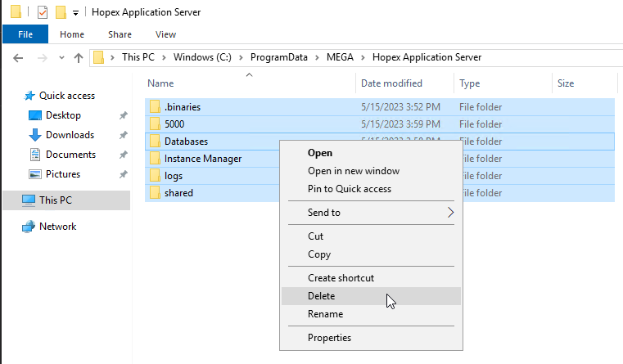Click the Pictures icon in sidebar
The width and height of the screenshot is (623, 364).
pyautogui.click(x=35, y=174)
